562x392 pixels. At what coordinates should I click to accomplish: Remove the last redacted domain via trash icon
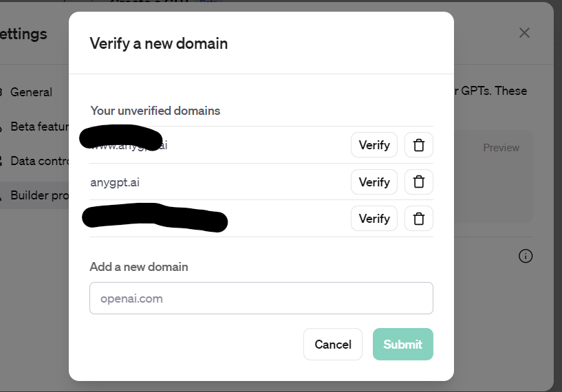418,219
